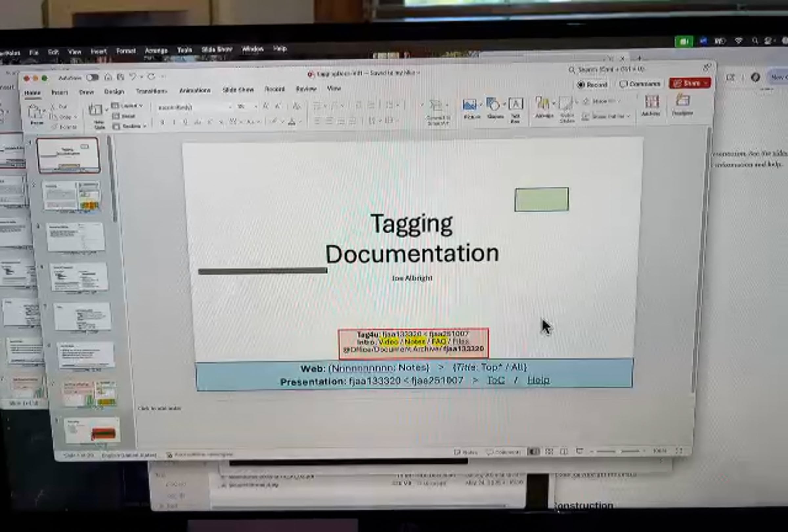
Task: Click Convert to SmartArt
Action: 438,112
